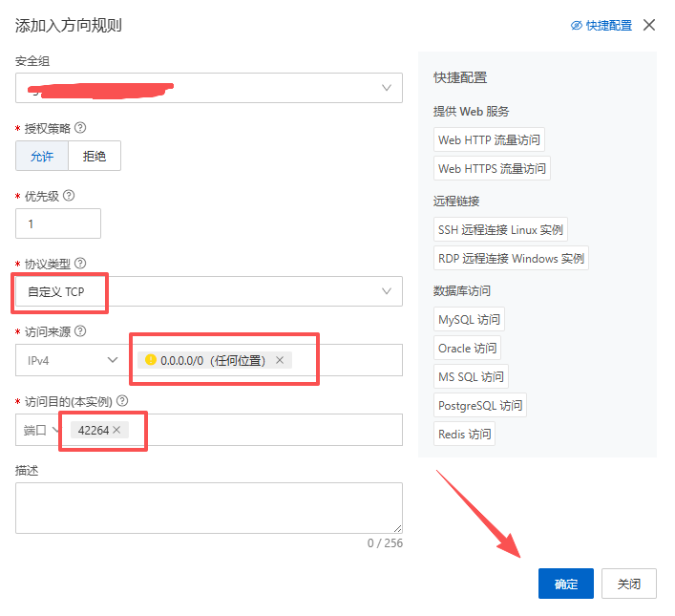Remove the 42264 port tag
675x616 pixels.
116,430
